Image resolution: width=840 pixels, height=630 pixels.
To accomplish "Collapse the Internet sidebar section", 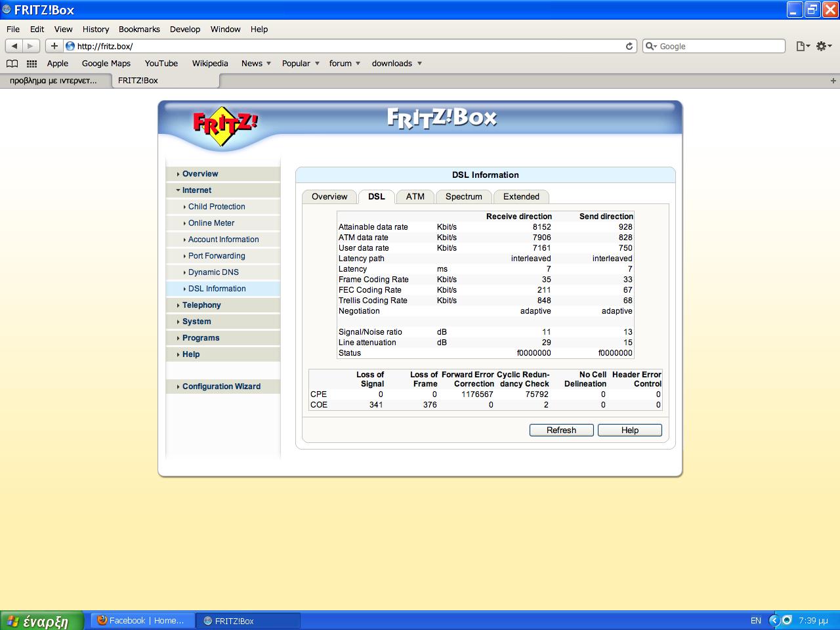I will [223, 190].
